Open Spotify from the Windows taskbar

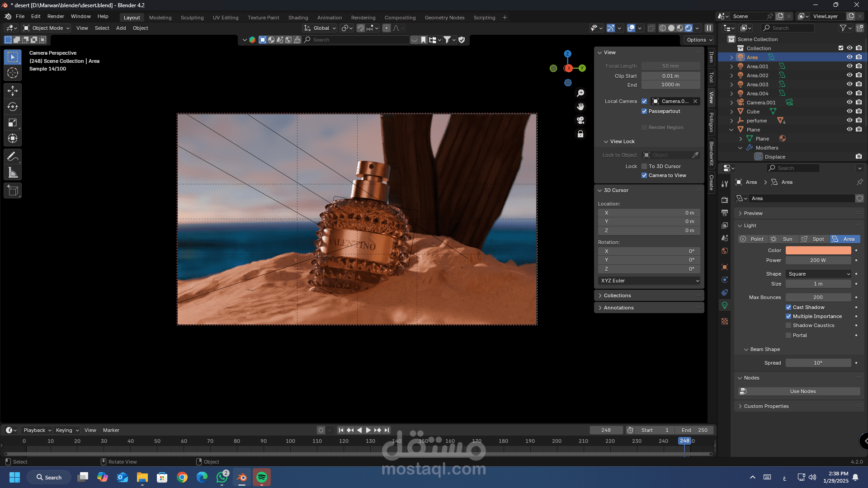262,477
